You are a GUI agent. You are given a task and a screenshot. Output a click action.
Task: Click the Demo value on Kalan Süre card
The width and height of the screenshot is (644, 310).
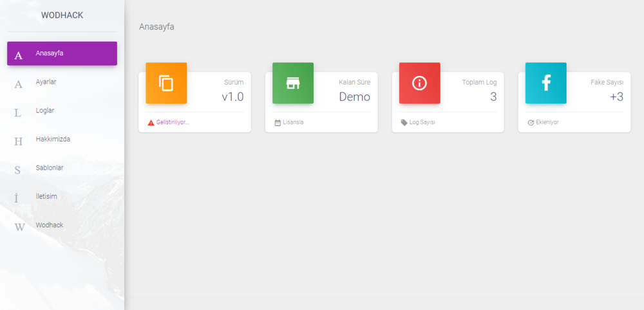pos(354,96)
